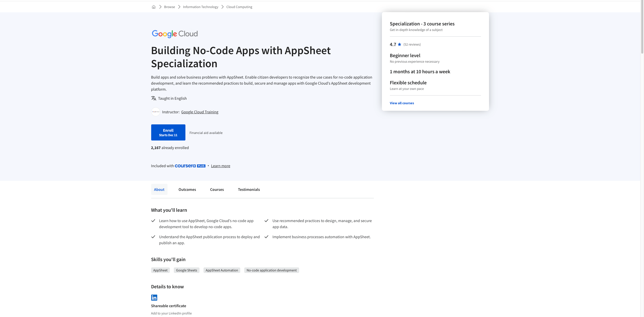Open Google Cloud Training instructor page
Viewport: 644px width, 317px height.
200,112
